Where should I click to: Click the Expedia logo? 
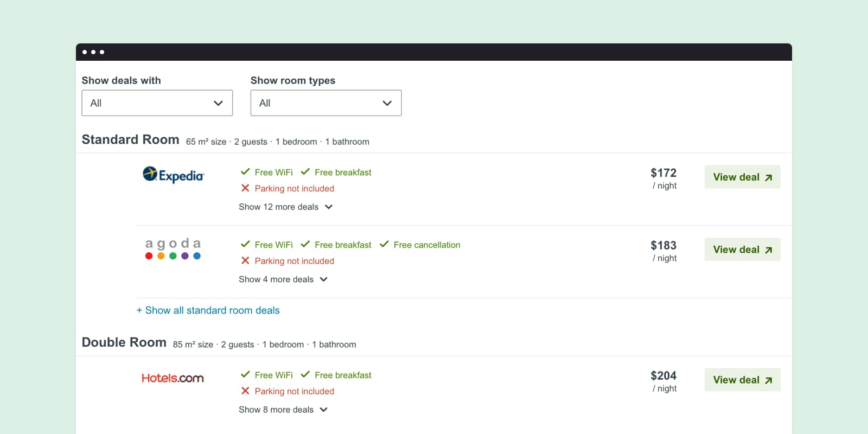tap(173, 175)
